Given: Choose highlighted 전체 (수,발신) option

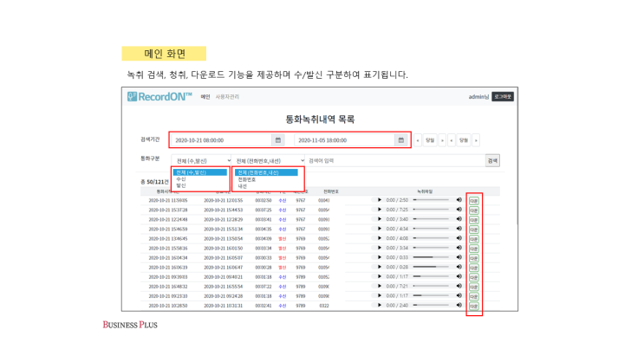Looking at the screenshot, I should coord(199,172).
